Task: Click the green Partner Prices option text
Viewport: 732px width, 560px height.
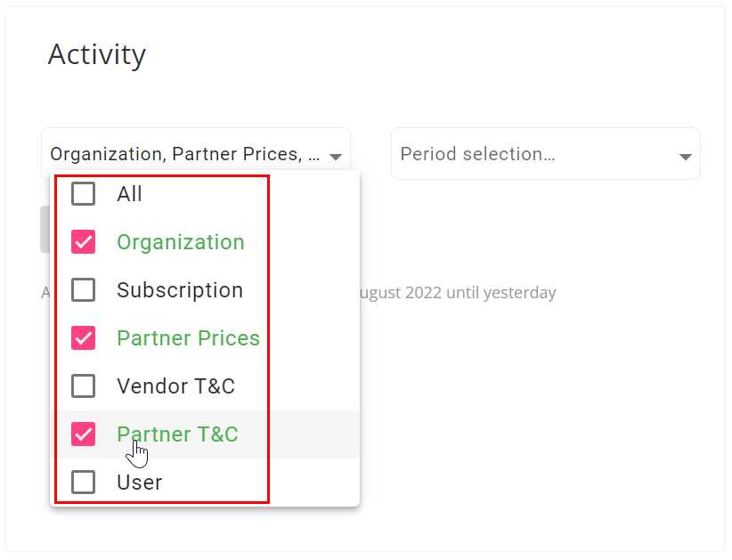Action: 188,337
